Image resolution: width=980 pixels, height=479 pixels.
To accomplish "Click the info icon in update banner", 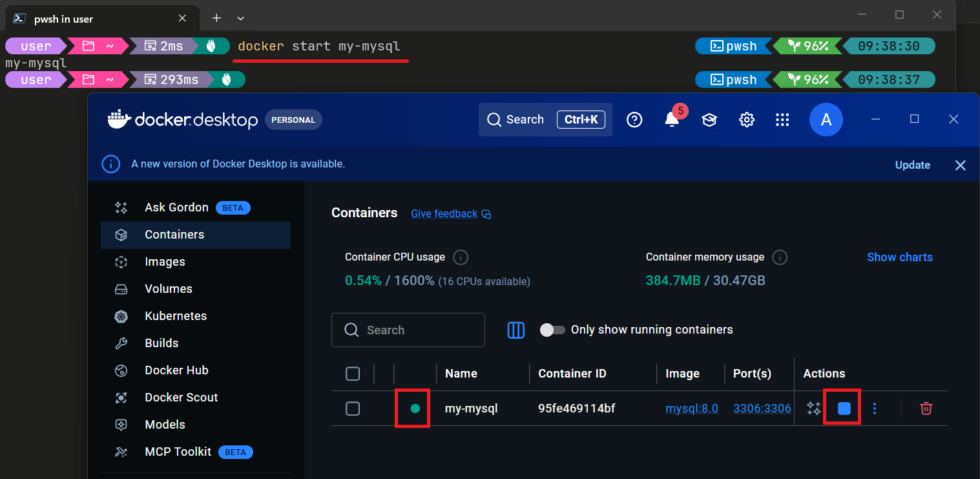I will tap(110, 164).
